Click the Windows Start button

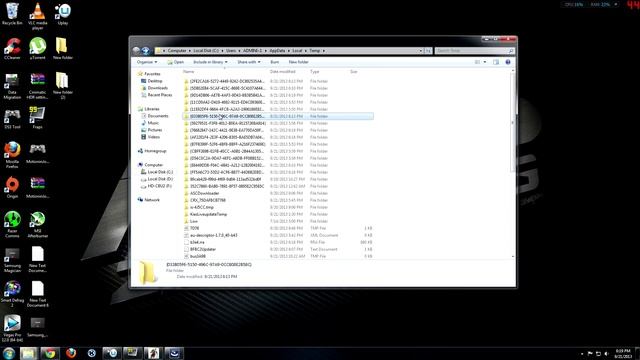point(9,353)
